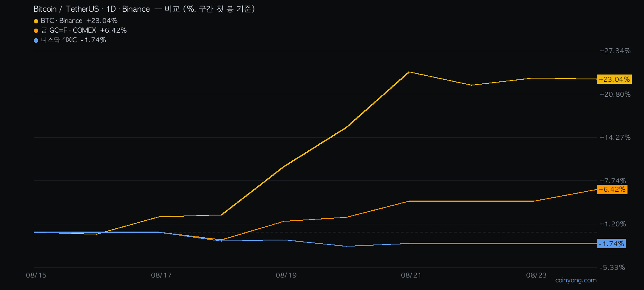Click the 08/21 date label
Screen dimensions: 644x290
click(411, 275)
